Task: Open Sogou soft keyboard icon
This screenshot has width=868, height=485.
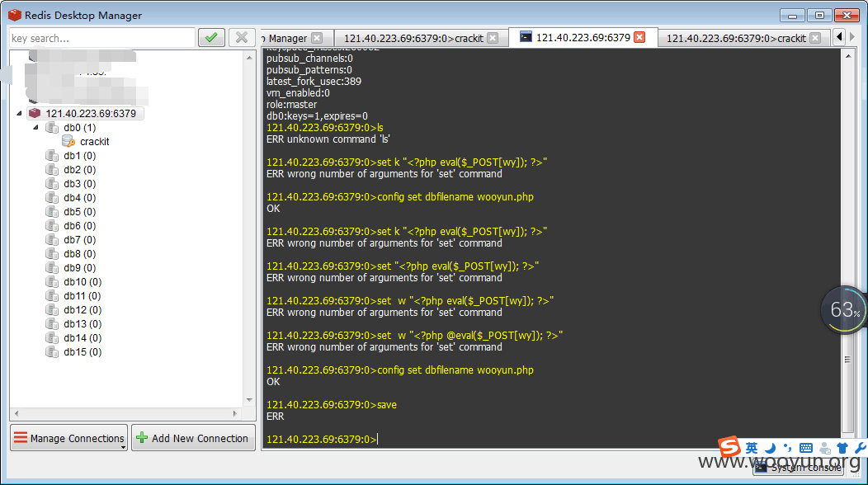Action: (806, 448)
